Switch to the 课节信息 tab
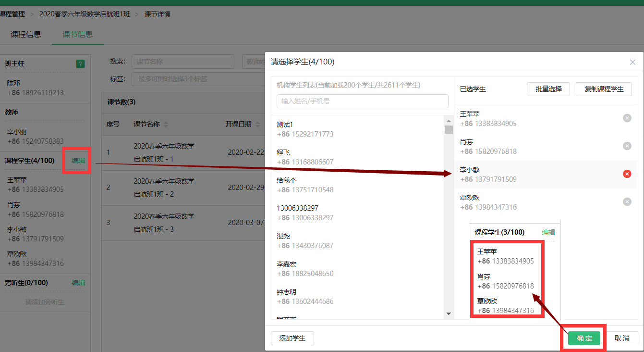 (x=78, y=35)
